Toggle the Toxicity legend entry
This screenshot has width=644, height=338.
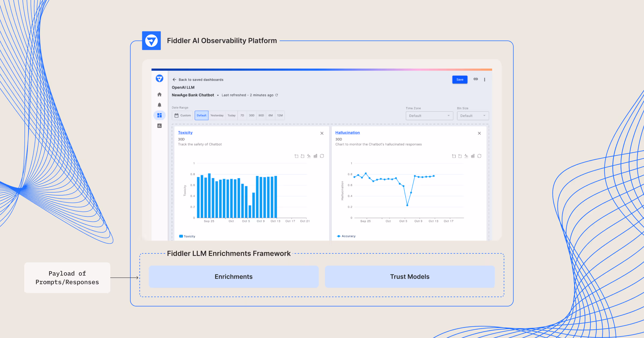(x=187, y=236)
